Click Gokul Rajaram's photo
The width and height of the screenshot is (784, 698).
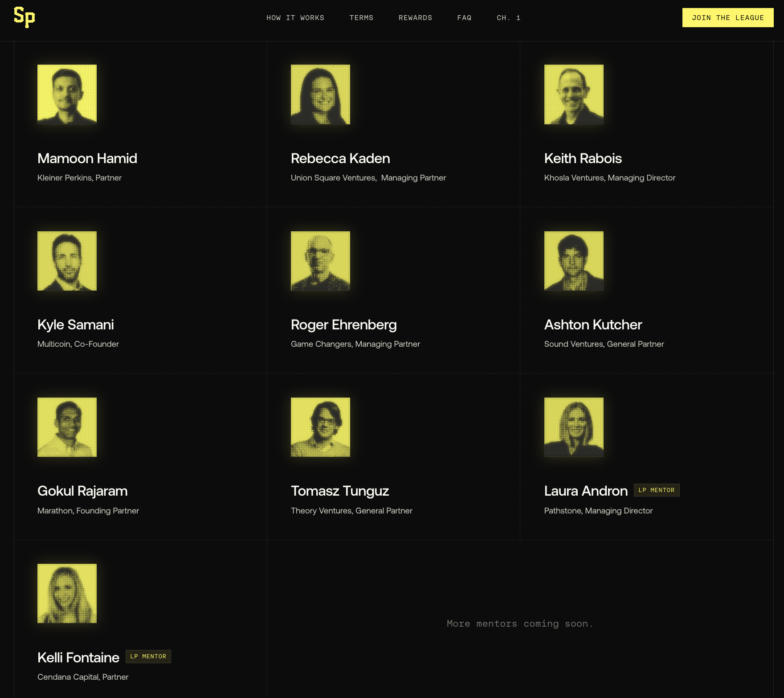coord(67,427)
